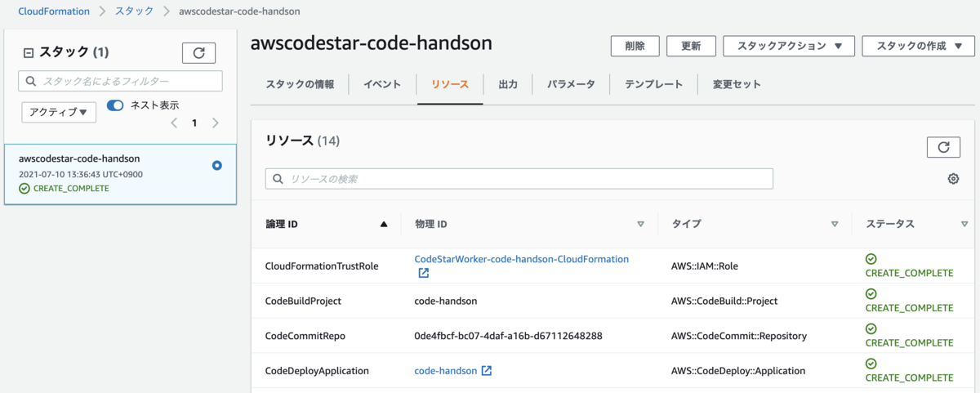Viewport: 980px width, 393px height.
Task: Click the AWS::CodeBuild::Project type cell
Action: [x=724, y=301]
